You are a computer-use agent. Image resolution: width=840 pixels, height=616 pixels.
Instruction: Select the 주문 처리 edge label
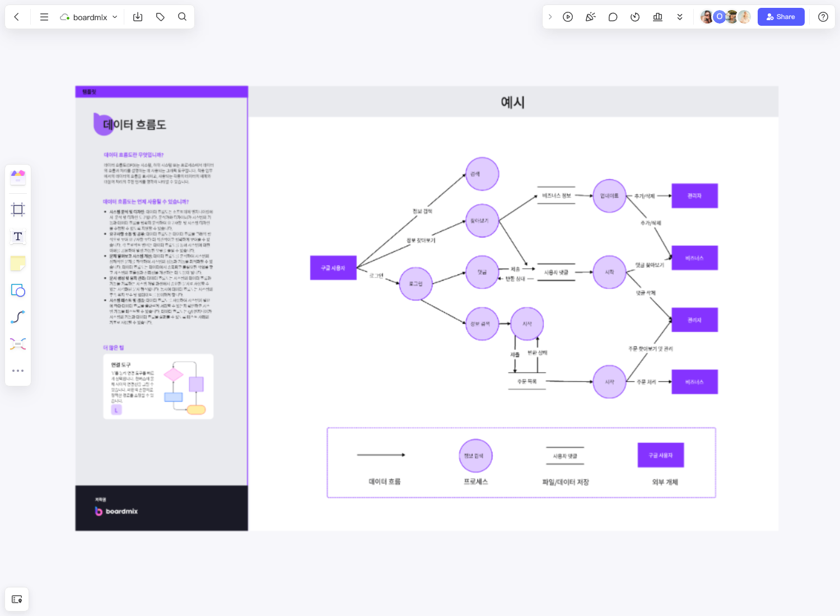(646, 382)
